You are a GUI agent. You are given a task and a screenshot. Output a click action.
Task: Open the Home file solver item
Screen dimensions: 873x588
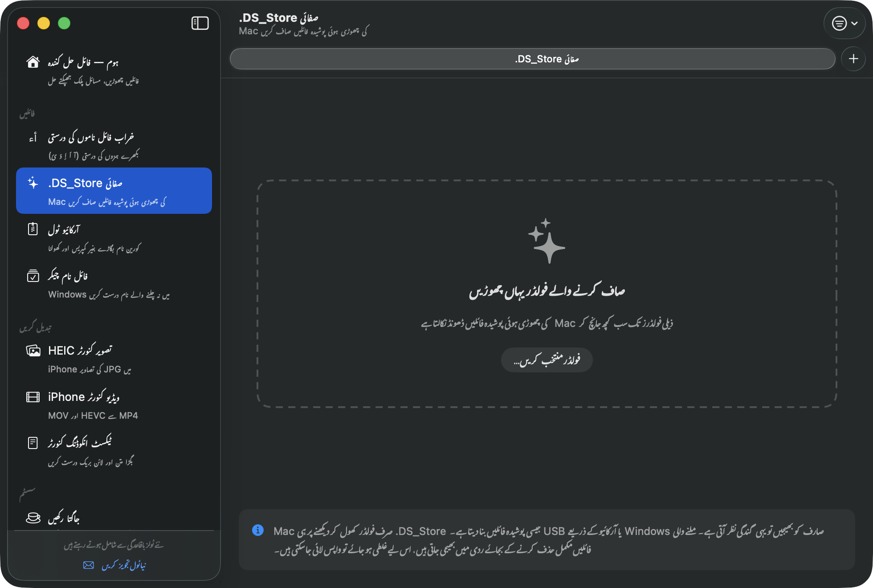[114, 70]
